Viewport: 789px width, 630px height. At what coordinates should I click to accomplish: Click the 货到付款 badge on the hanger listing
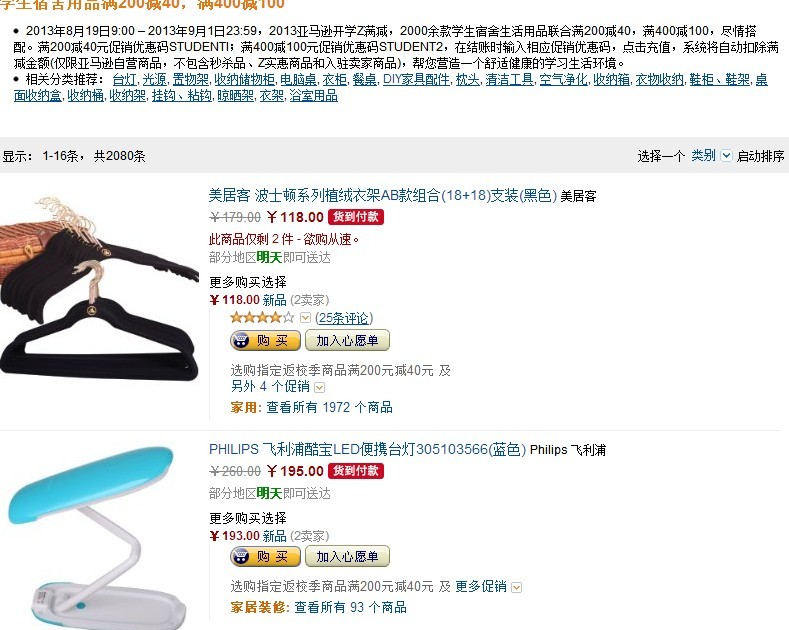click(x=356, y=217)
